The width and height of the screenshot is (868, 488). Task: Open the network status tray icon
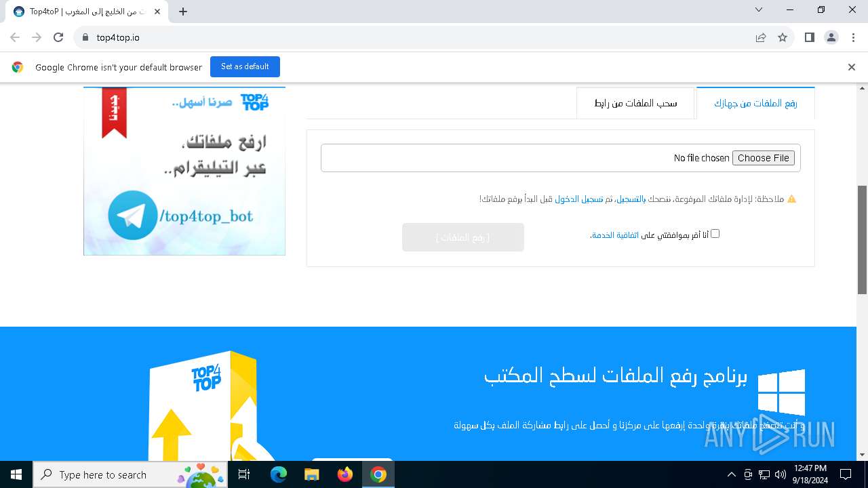pyautogui.click(x=764, y=474)
